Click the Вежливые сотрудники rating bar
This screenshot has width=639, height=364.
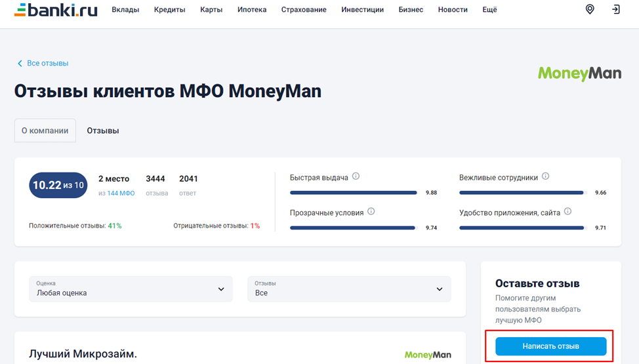coord(523,192)
